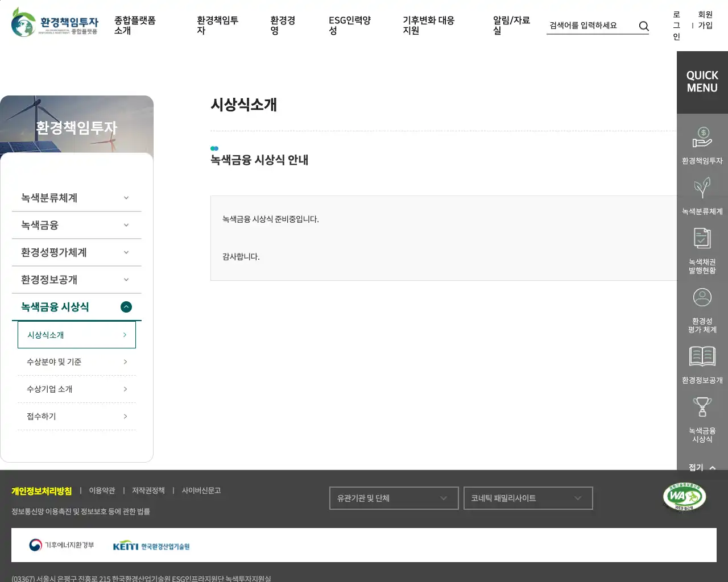The height and width of the screenshot is (582, 728).
Task: Collapse the quick menu with 접기
Action: 702,467
